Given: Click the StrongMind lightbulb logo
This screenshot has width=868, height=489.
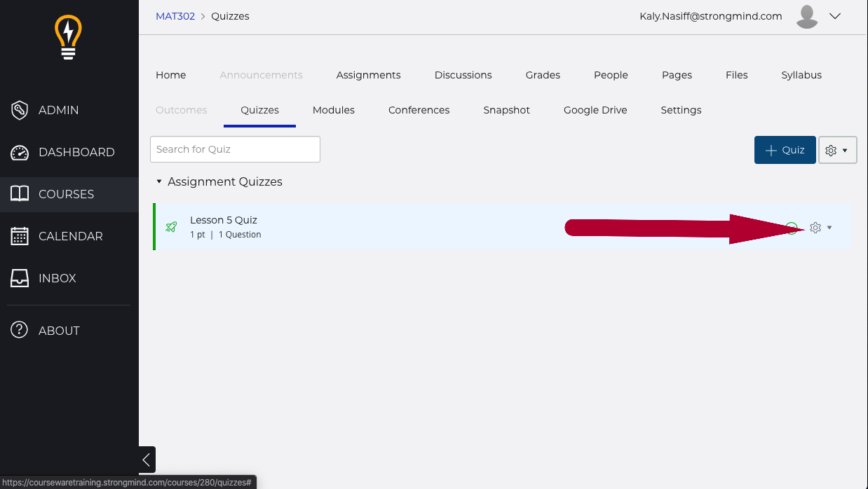Looking at the screenshot, I should click(68, 37).
